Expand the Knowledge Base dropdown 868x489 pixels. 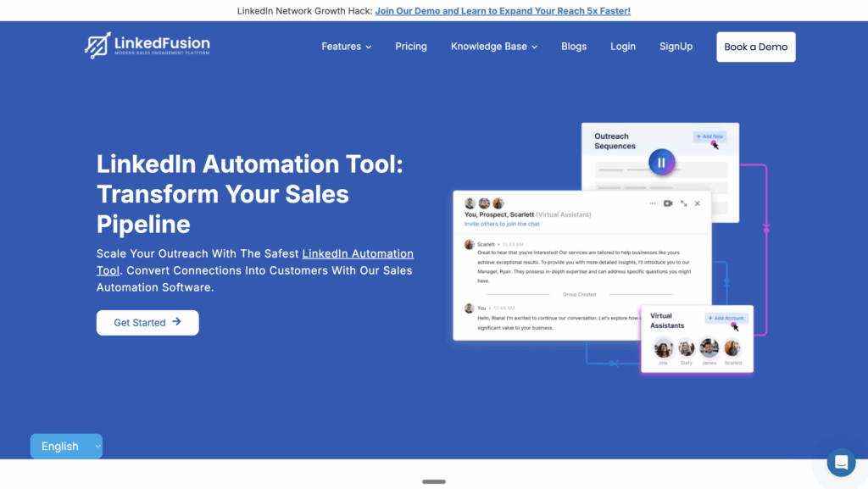(x=493, y=47)
